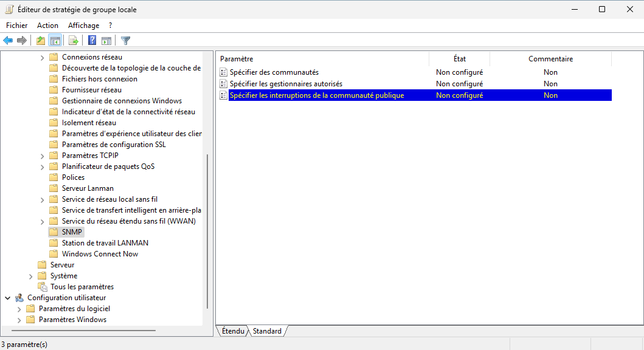Sort list by the État column header
Screen dimensions: 644x350
pos(459,59)
